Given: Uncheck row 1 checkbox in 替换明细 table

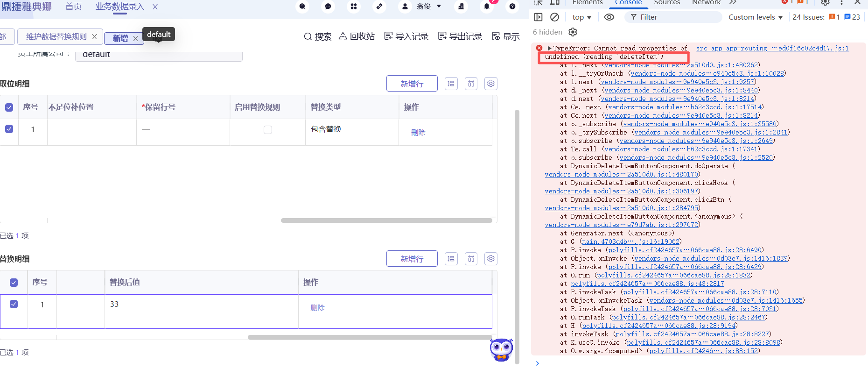Looking at the screenshot, I should click(14, 304).
